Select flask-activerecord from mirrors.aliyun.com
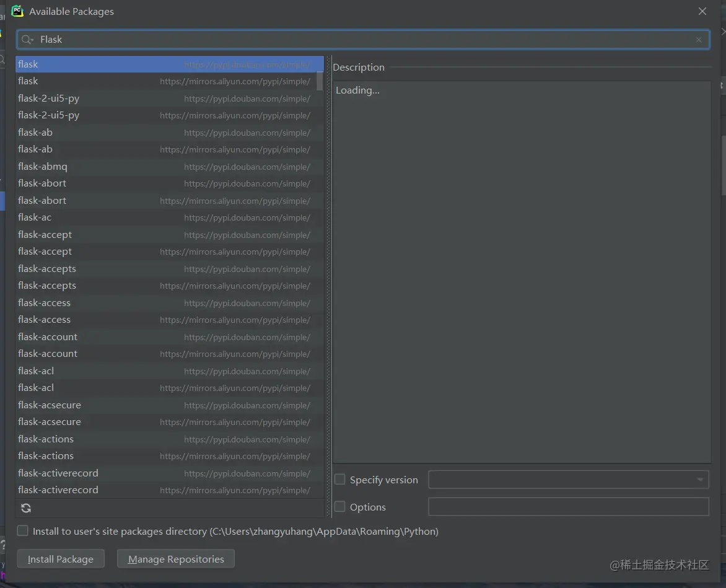Image resolution: width=726 pixels, height=588 pixels. tap(170, 490)
